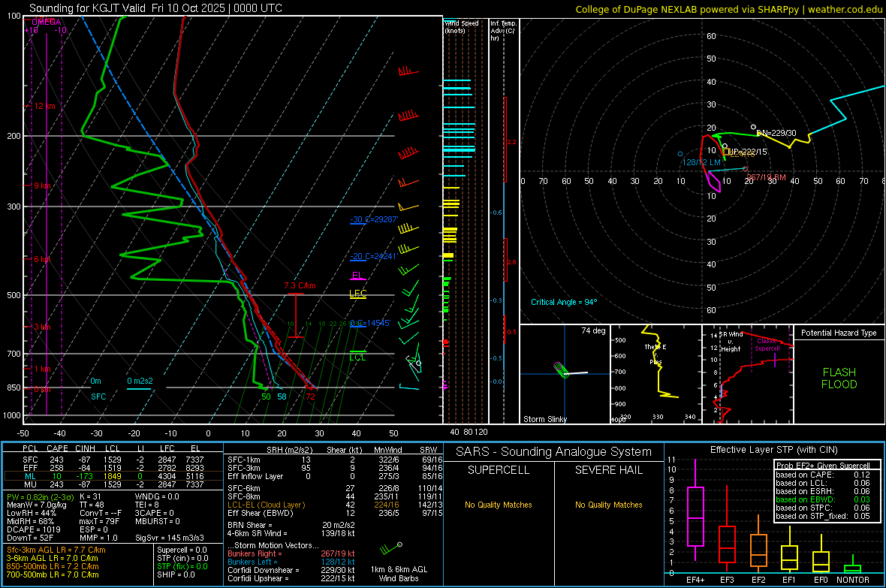The image size is (886, 588).
Task: Click the Bunkers Right = 267/19 kt line
Action: [291, 554]
